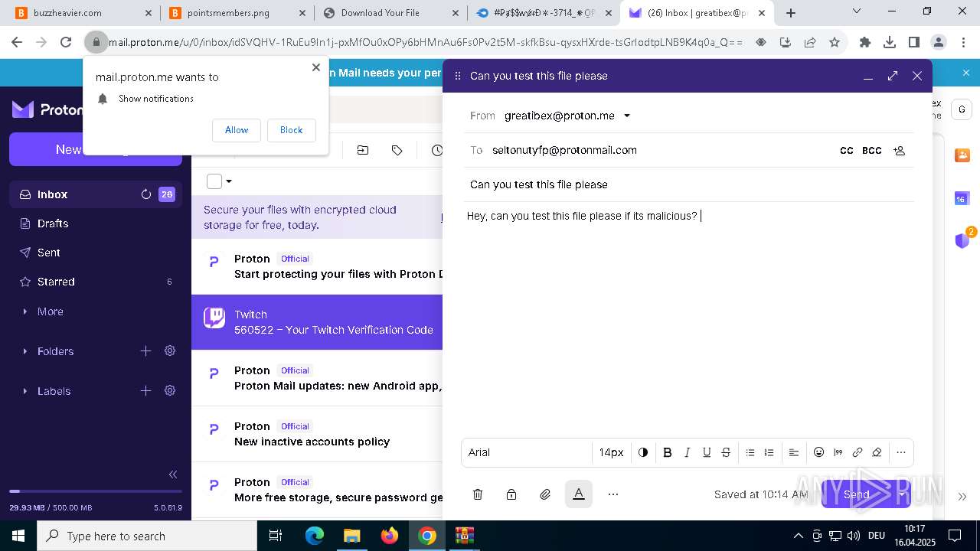Toggle formatting toolbar with A icon
This screenshot has width=980, height=551.
point(579,494)
